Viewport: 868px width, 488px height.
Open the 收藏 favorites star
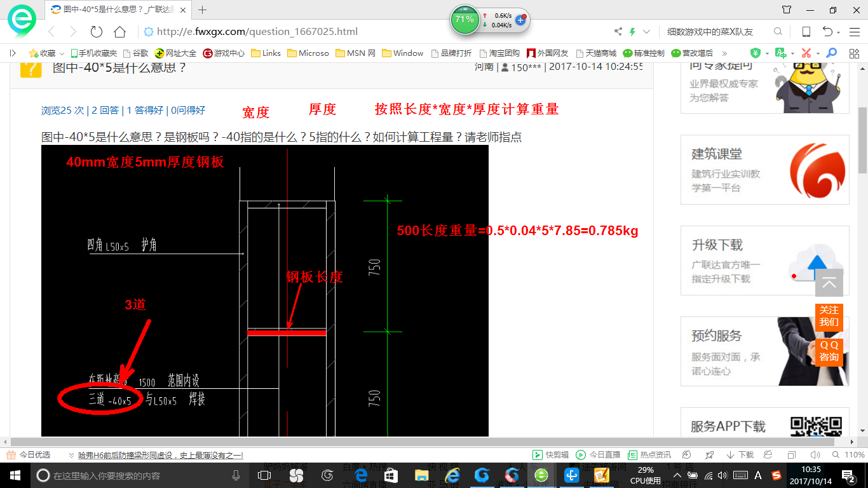click(33, 53)
